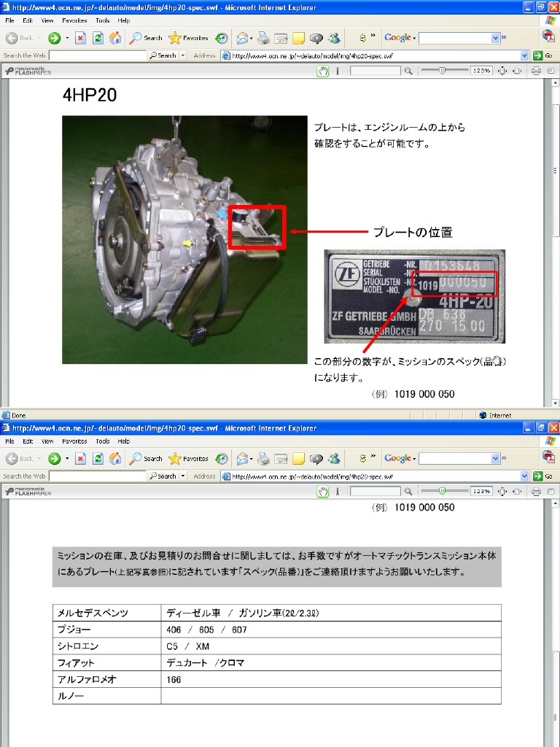Click the Back button in the lower IE window
560x747 pixels.
20,459
